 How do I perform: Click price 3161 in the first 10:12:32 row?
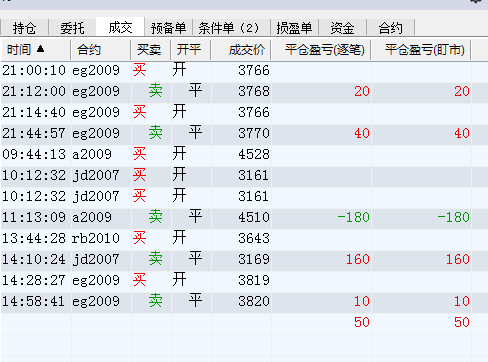pyautogui.click(x=253, y=175)
